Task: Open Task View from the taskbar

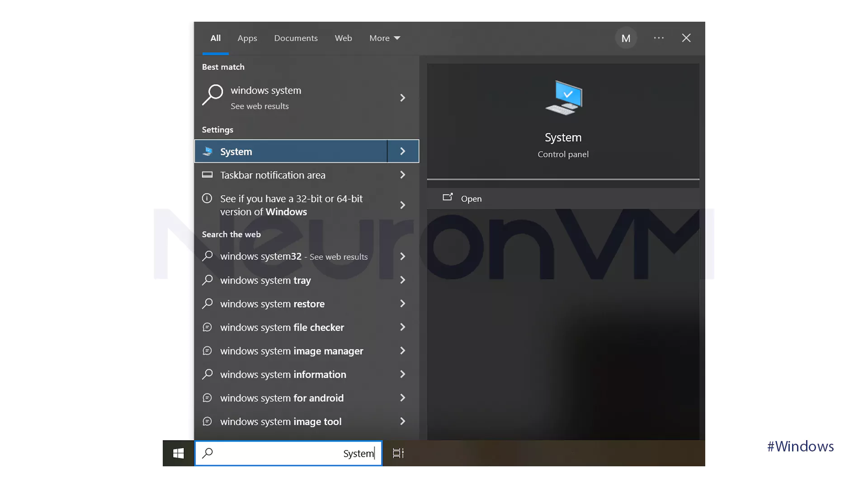Action: (x=398, y=453)
